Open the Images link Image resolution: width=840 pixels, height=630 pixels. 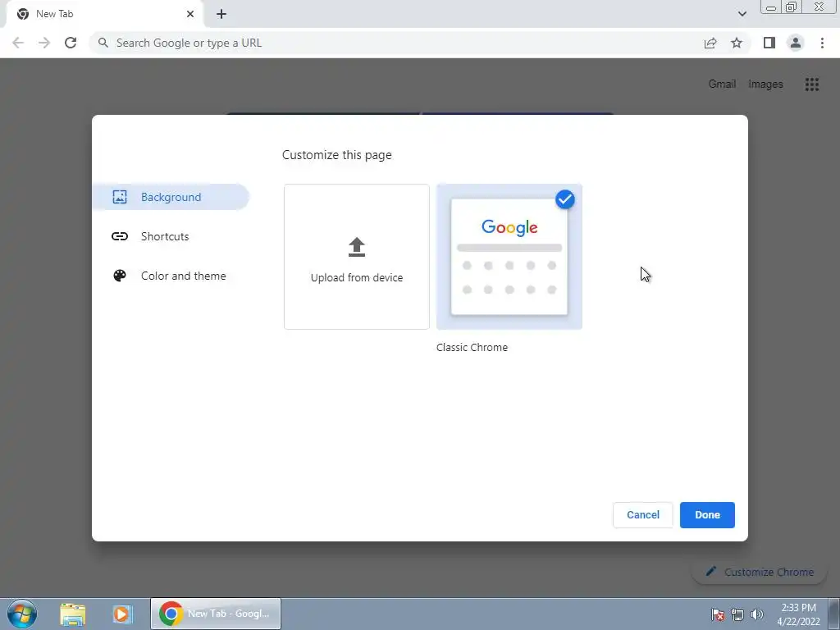tap(765, 84)
